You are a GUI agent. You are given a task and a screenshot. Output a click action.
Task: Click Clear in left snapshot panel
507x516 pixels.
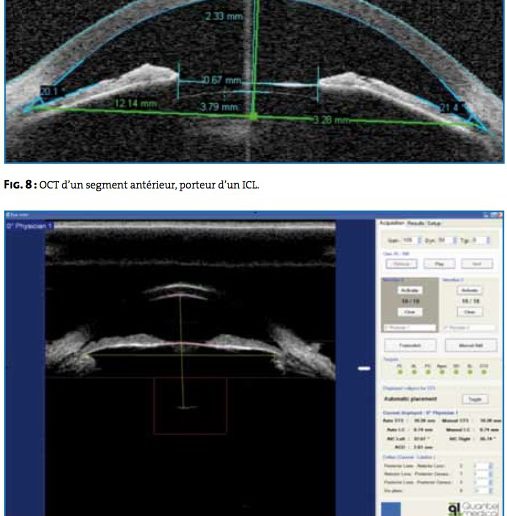tap(410, 312)
